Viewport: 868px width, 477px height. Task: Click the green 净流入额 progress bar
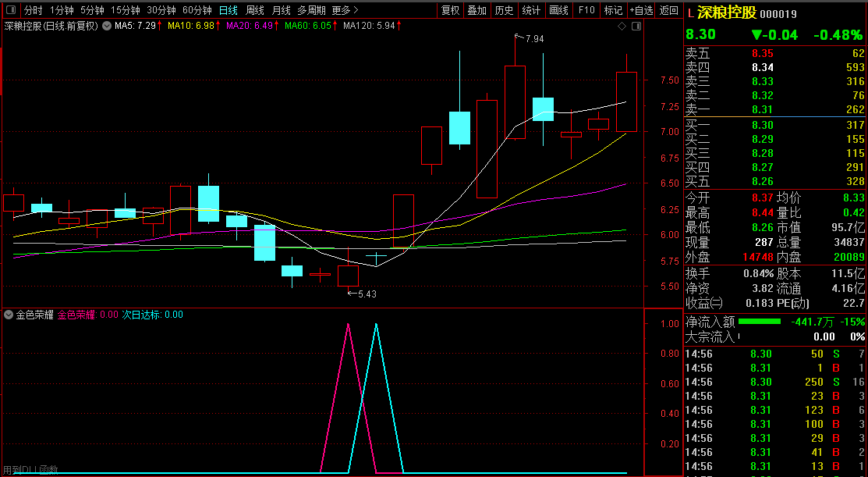coord(760,322)
